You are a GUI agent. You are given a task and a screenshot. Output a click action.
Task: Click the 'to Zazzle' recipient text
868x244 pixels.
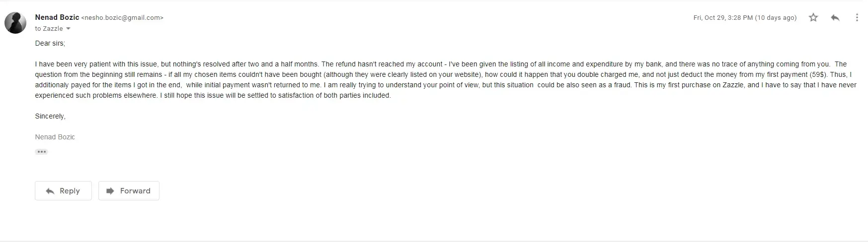click(x=49, y=29)
